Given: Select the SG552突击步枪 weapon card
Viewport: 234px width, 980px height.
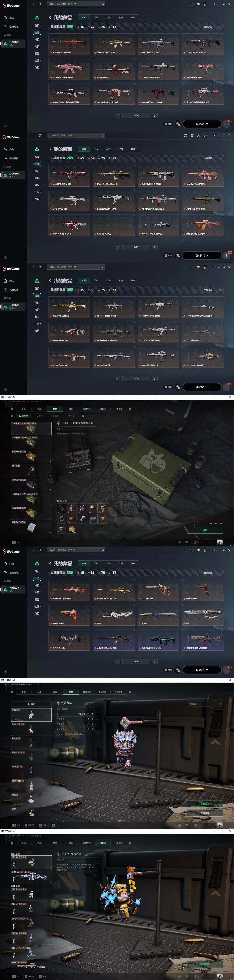Looking at the screenshot, I should [x=113, y=201].
